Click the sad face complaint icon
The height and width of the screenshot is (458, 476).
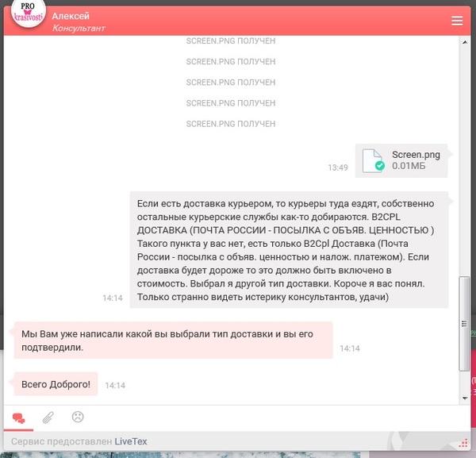coord(78,417)
